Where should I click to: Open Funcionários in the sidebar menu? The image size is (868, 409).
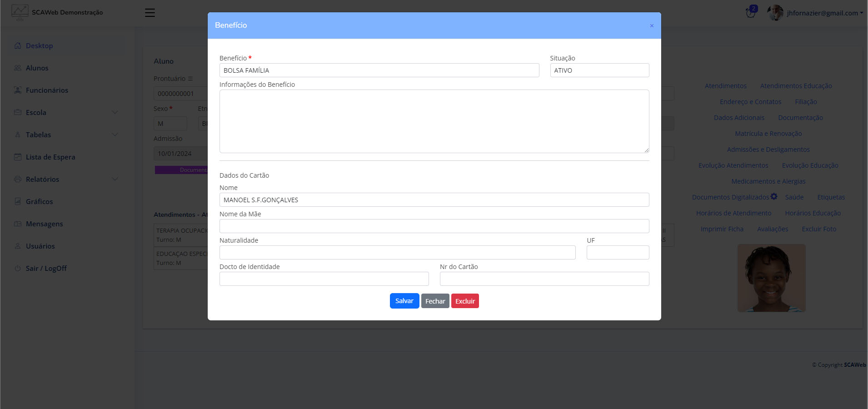click(47, 90)
